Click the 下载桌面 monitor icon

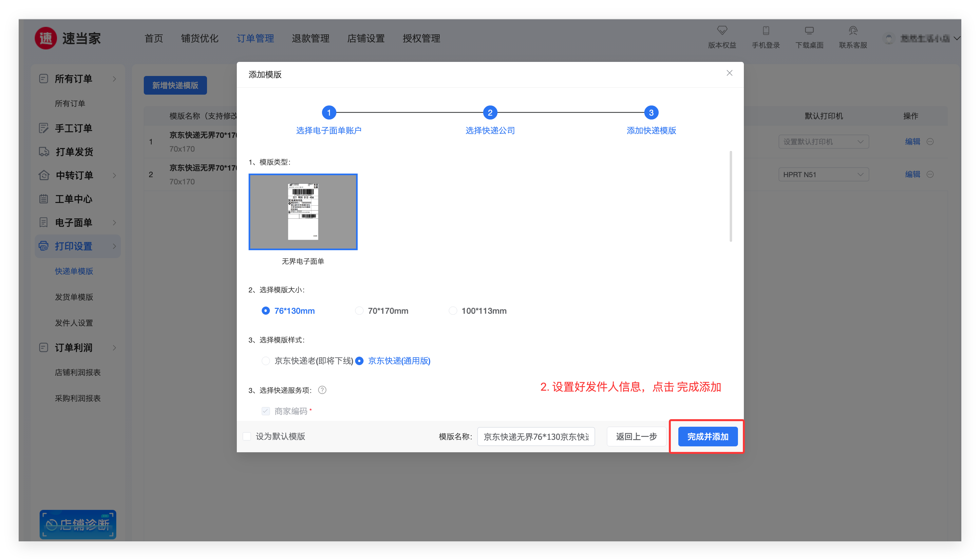(809, 31)
